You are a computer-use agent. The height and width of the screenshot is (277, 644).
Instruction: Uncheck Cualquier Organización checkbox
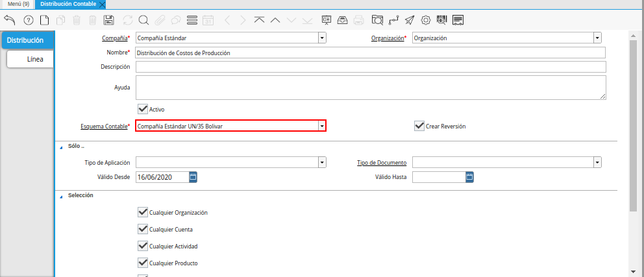[x=143, y=213]
